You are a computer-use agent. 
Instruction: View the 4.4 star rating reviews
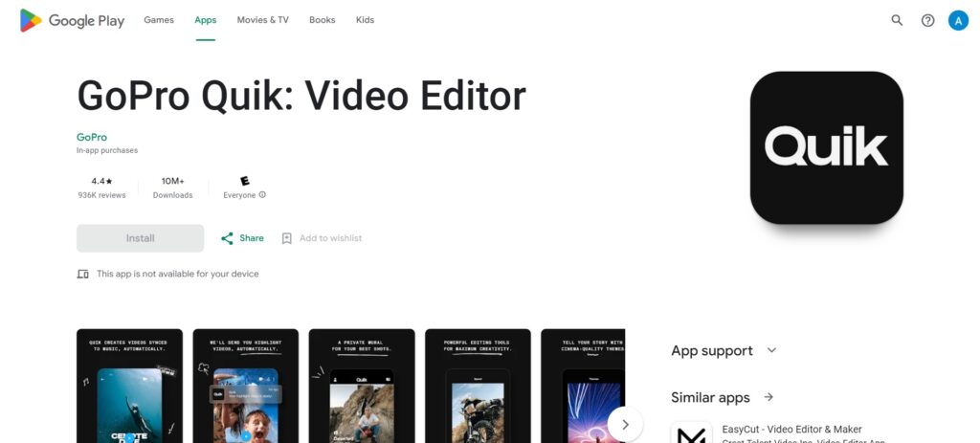tap(101, 181)
